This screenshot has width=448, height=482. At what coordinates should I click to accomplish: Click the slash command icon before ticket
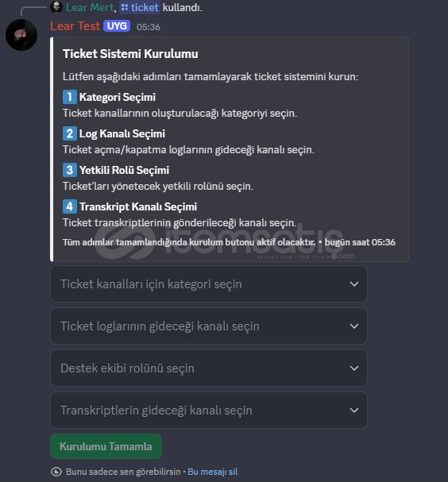tap(125, 7)
